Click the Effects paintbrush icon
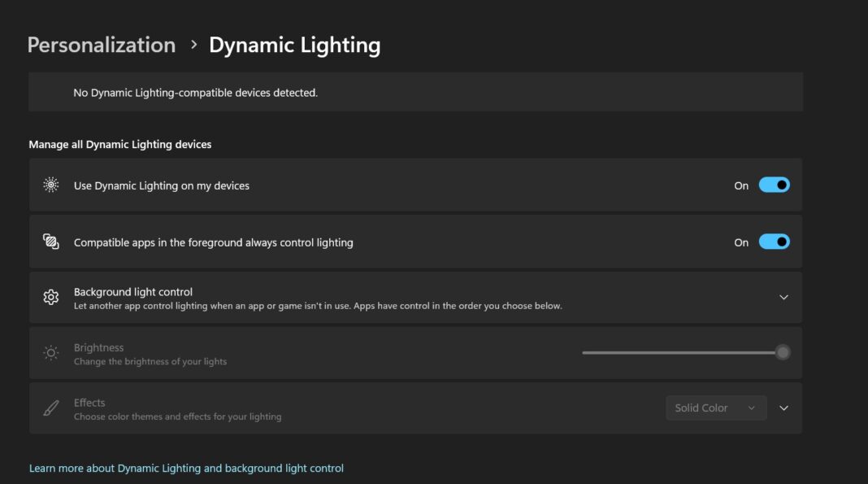The height and width of the screenshot is (484, 868). (50, 408)
